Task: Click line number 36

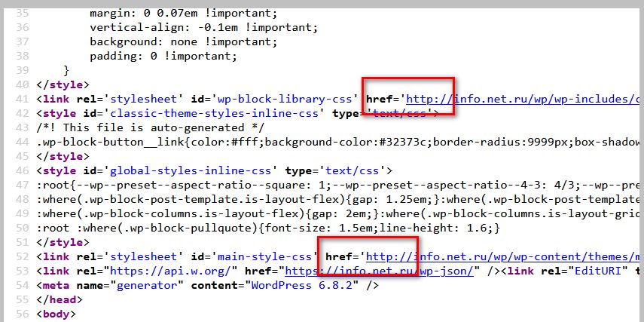Action: (x=22, y=28)
